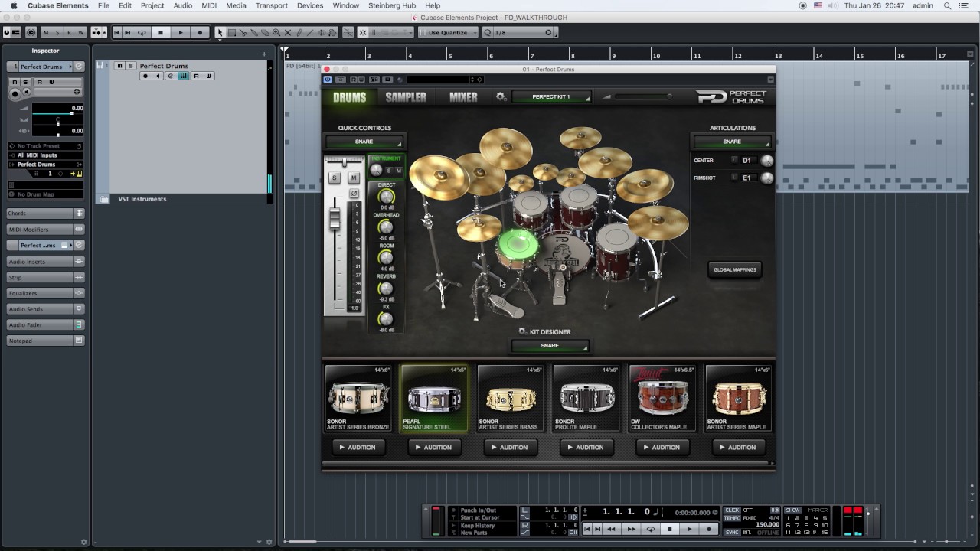Audition the Sonor Artist Series Bronze snare
This screenshot has height=551, width=980.
(358, 448)
